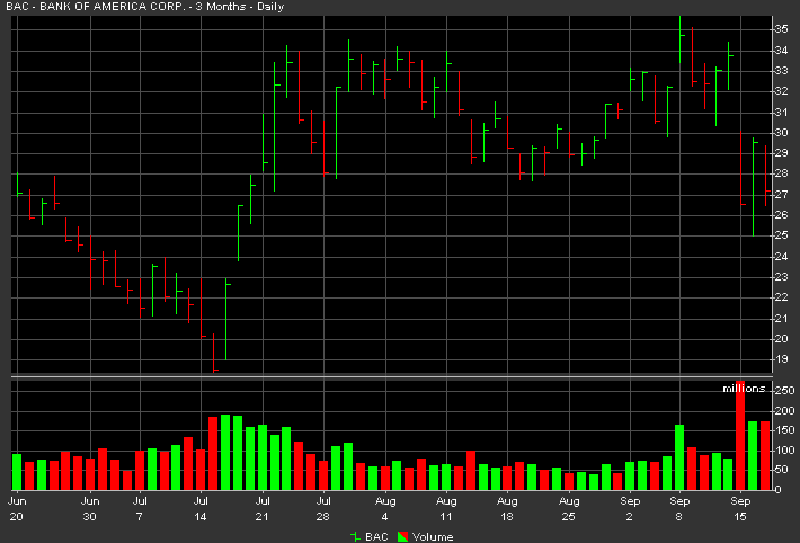800x543 pixels.
Task: Click the "millions" volume unit label
Action: tap(744, 388)
